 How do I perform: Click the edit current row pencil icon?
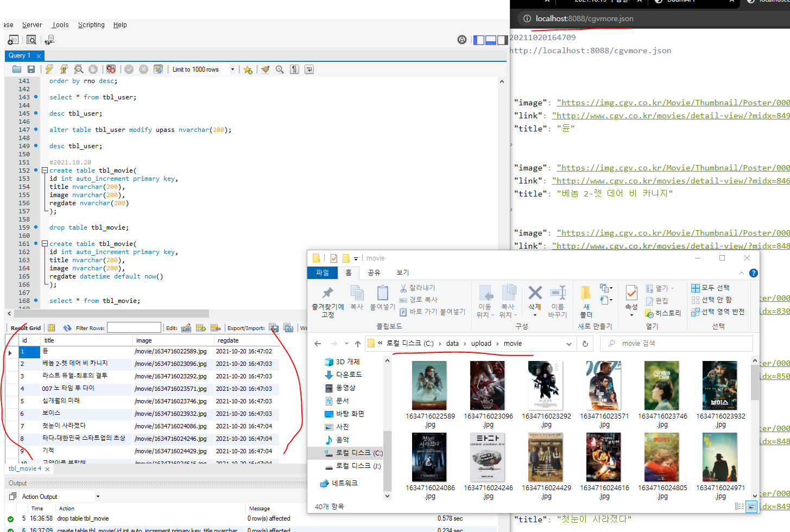tap(186, 328)
